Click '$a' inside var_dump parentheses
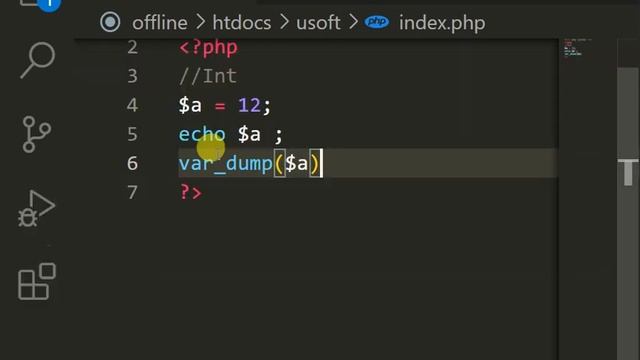The height and width of the screenshot is (360, 640). click(296, 163)
